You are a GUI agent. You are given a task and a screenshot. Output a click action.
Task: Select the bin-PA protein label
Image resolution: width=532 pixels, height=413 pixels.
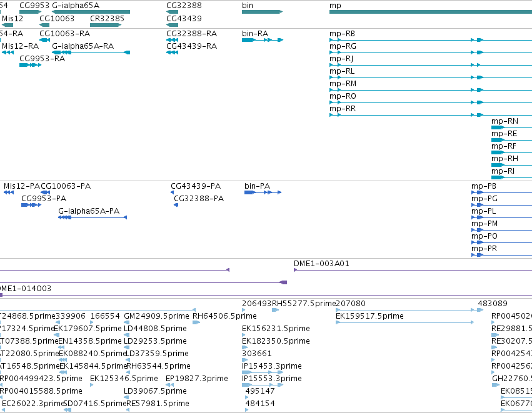click(x=257, y=186)
